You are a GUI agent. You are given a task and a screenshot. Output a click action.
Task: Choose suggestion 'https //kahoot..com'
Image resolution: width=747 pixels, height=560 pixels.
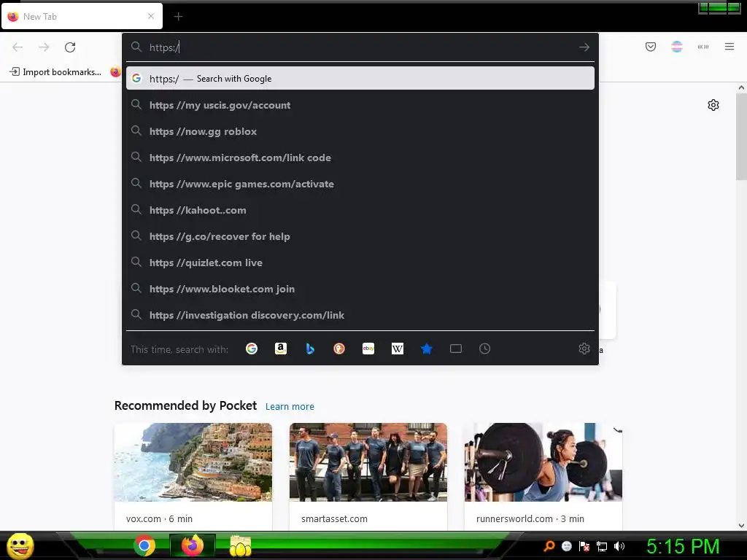click(x=360, y=210)
